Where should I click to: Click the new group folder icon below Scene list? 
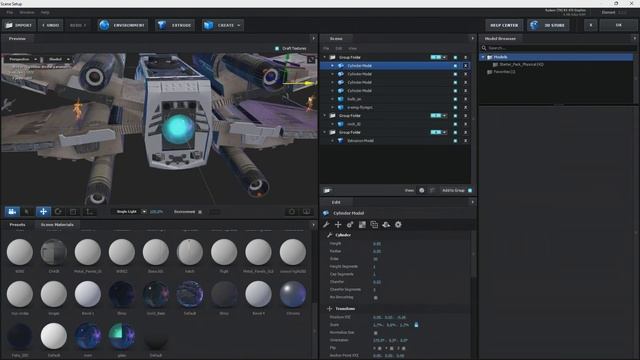pyautogui.click(x=327, y=190)
